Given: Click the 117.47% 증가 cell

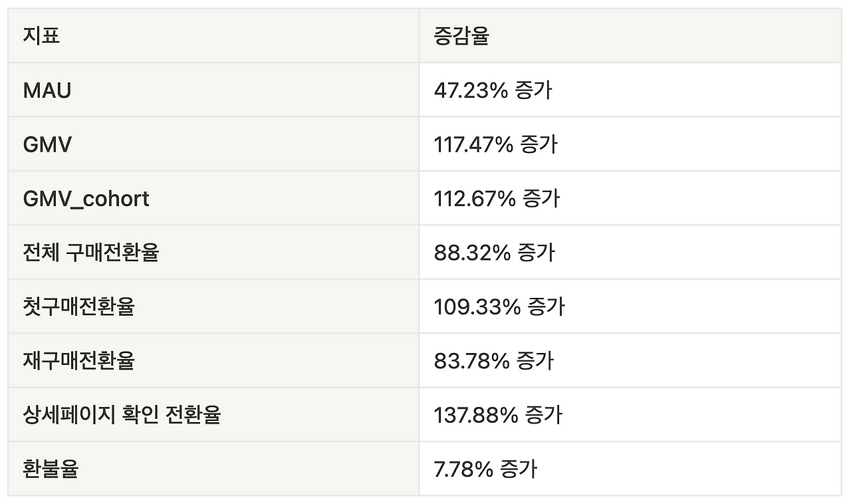Looking at the screenshot, I should click(x=495, y=144).
